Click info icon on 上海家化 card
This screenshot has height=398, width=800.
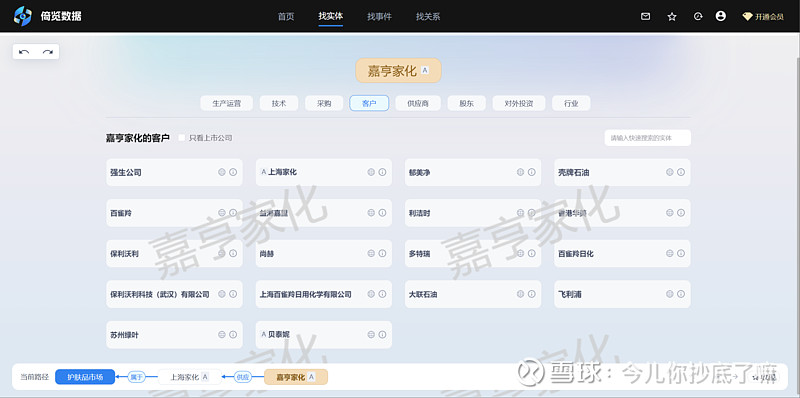(x=382, y=172)
